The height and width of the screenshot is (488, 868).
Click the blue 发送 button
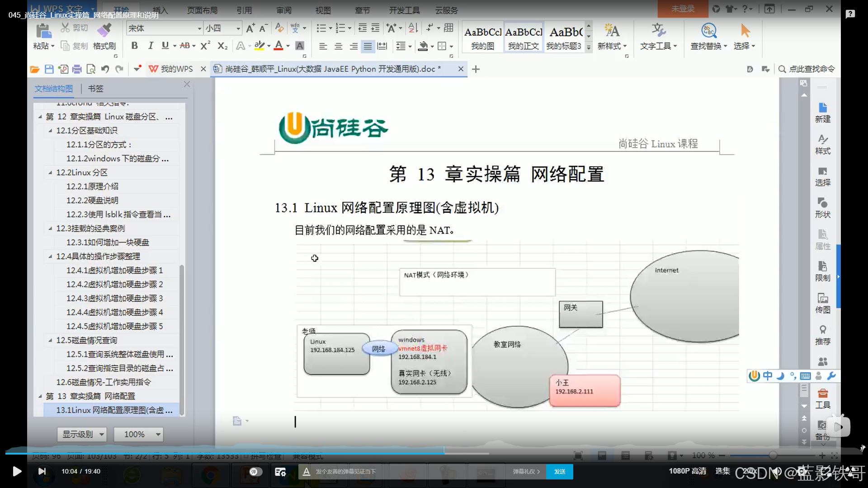tap(560, 471)
